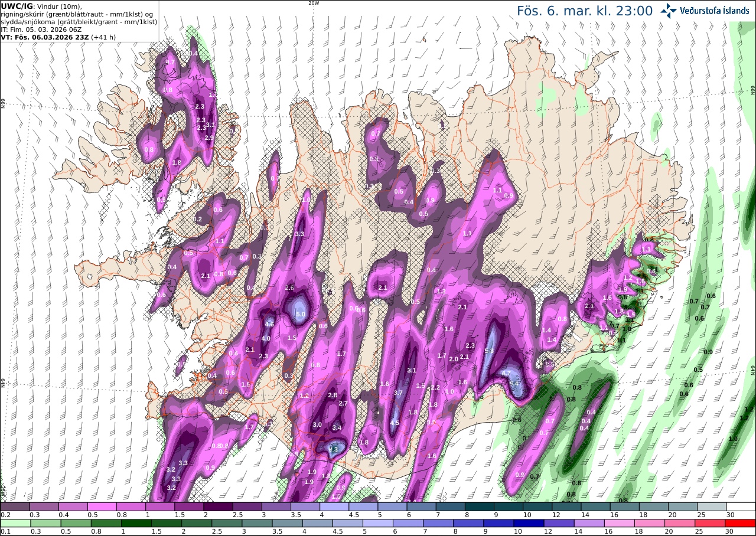This screenshot has width=756, height=536.
Task: Click the '4.0' precipitation value on the map
Action: tap(266, 339)
